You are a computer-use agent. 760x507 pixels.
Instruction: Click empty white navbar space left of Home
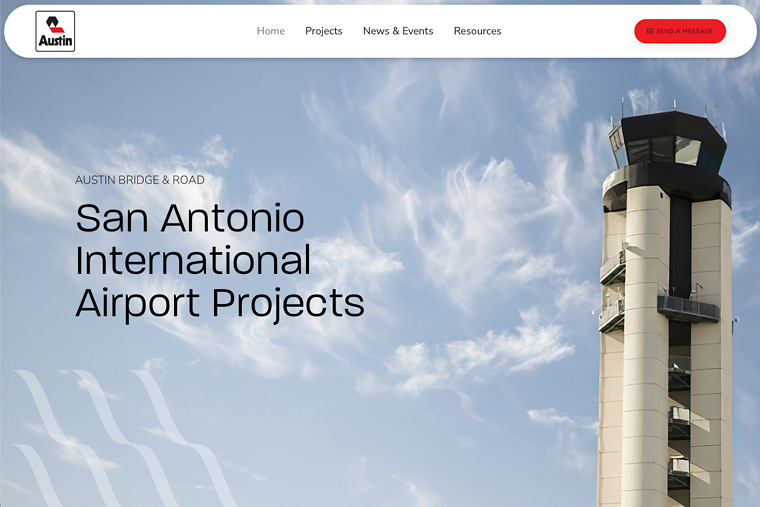coord(160,31)
